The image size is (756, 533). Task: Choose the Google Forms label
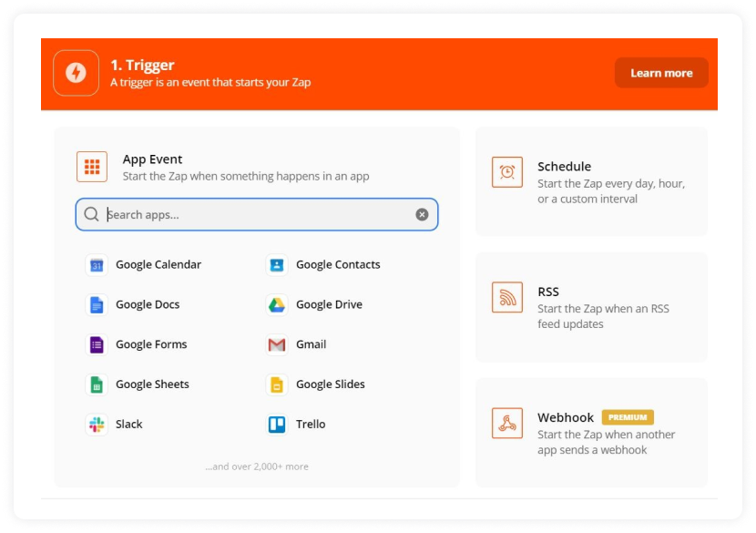point(151,344)
